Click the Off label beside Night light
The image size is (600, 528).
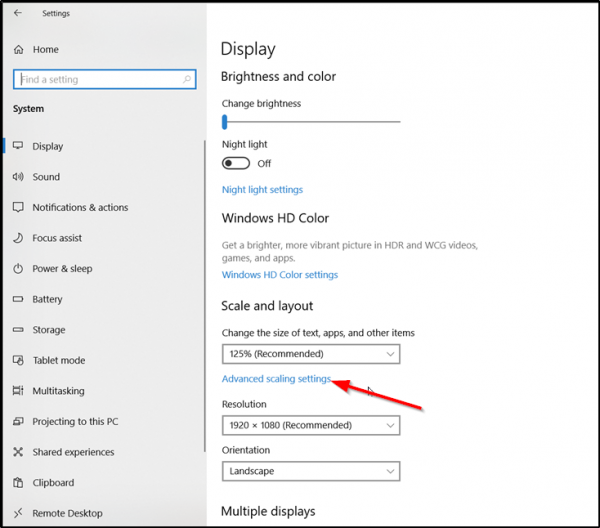[264, 164]
